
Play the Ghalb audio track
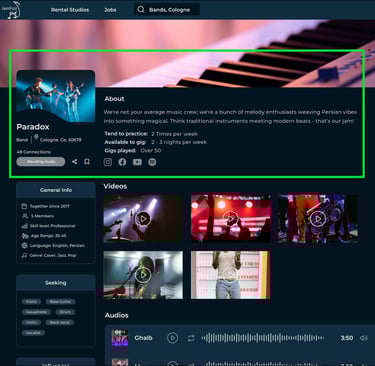pyautogui.click(x=172, y=338)
